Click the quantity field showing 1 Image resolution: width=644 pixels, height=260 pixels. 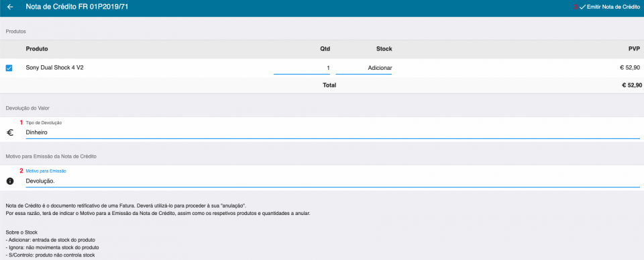point(302,68)
